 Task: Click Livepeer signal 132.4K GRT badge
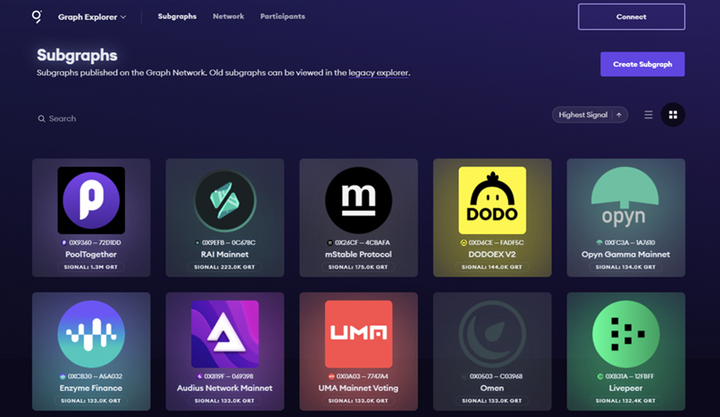coord(625,400)
